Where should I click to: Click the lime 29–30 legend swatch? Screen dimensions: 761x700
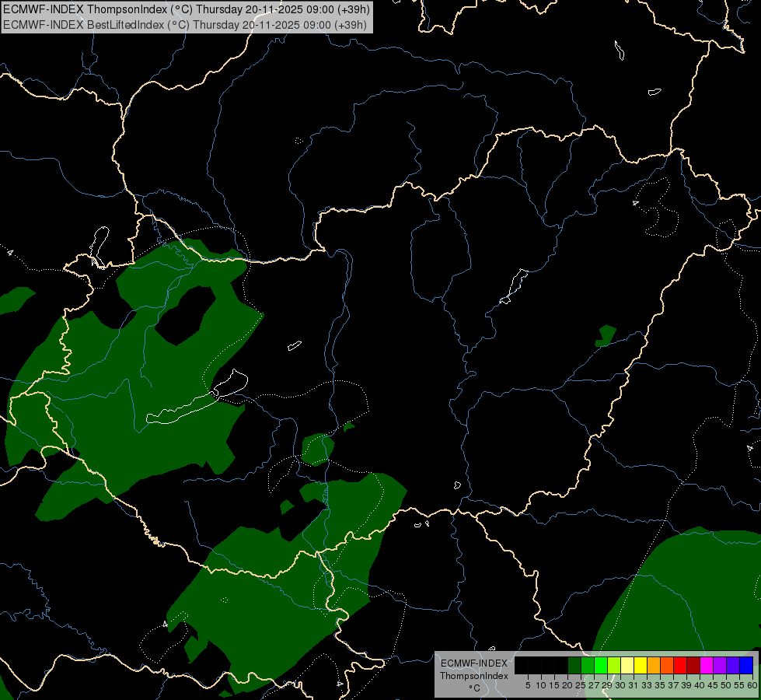(x=614, y=666)
